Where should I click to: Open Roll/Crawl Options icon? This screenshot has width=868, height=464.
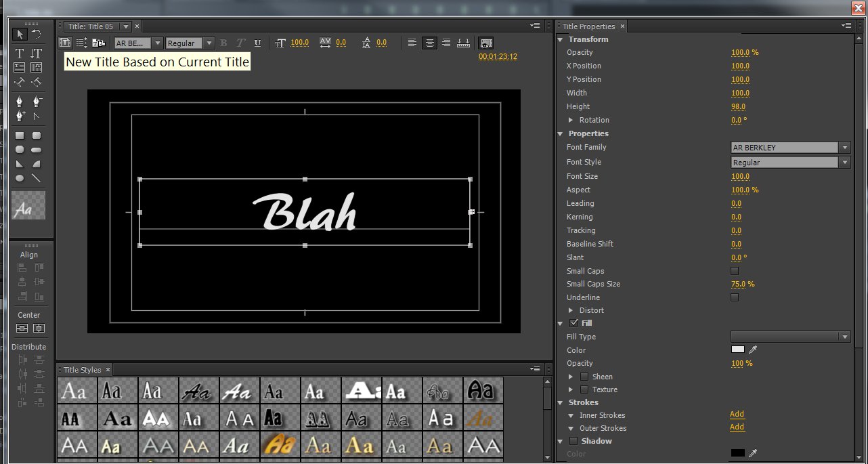click(x=82, y=43)
